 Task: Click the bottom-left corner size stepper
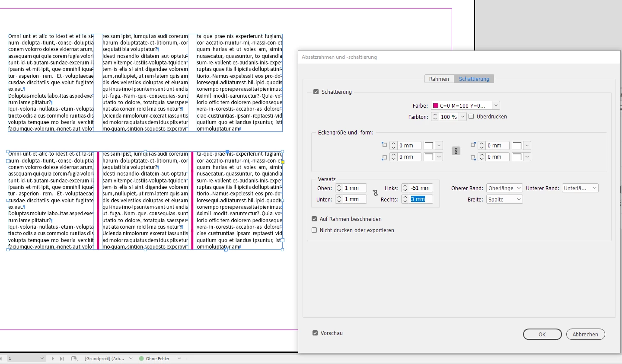tap(393, 157)
